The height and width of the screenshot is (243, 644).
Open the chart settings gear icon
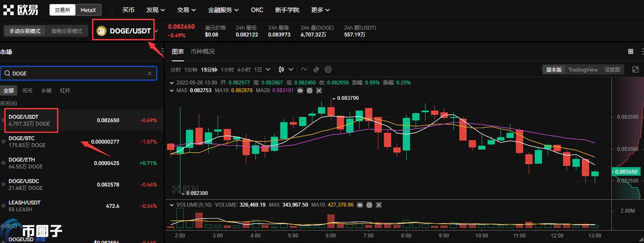pos(328,69)
